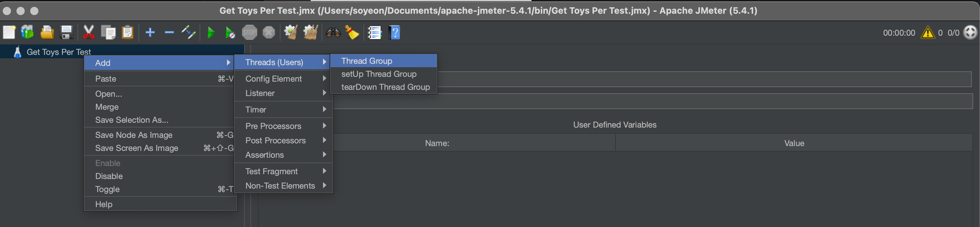Viewport: 980px width, 227px height.
Task: Click the Value column header
Action: (x=794, y=143)
